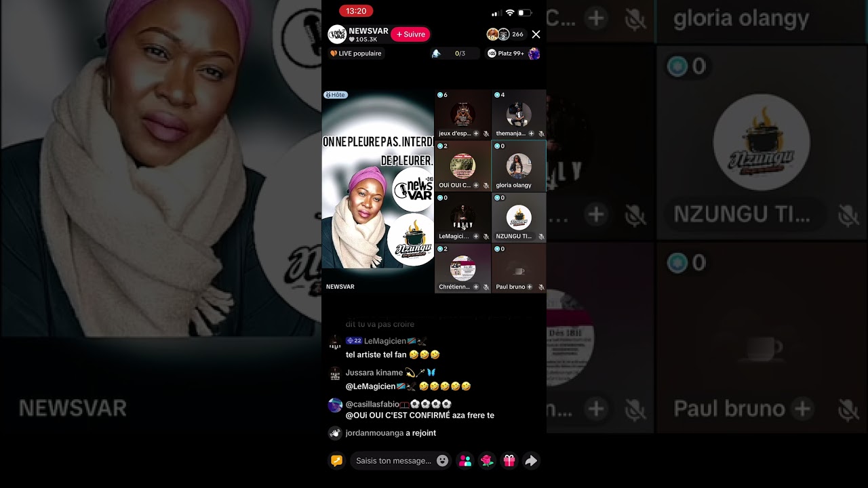
Task: Follow NEWSVAR with the Suivre button
Action: point(411,34)
